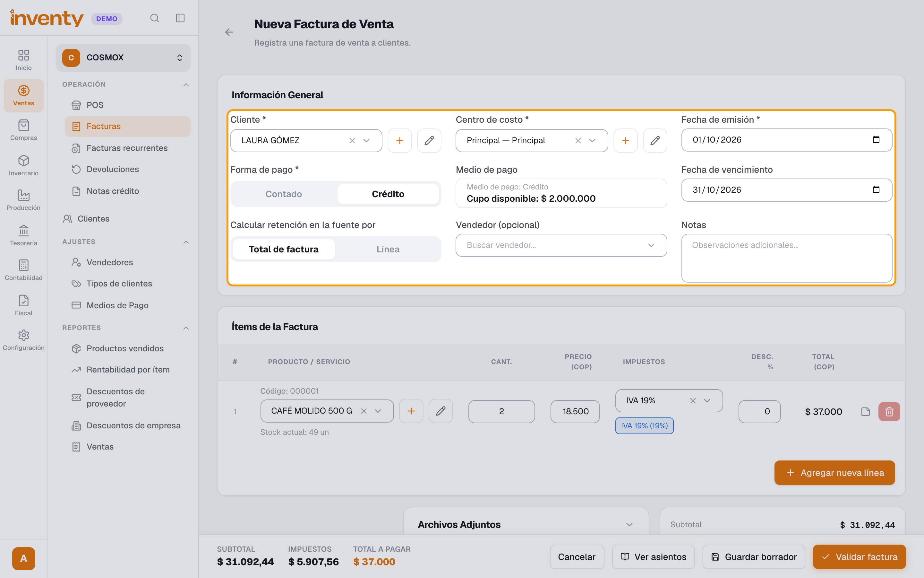The width and height of the screenshot is (924, 578).
Task: Collapse the OPERACIÓN sidebar group
Action: (186, 84)
